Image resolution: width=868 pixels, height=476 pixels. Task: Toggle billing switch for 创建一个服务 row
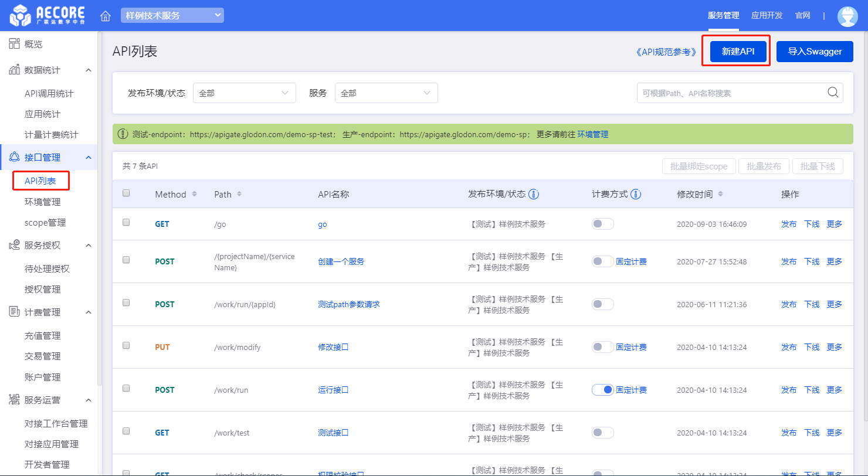pos(602,261)
